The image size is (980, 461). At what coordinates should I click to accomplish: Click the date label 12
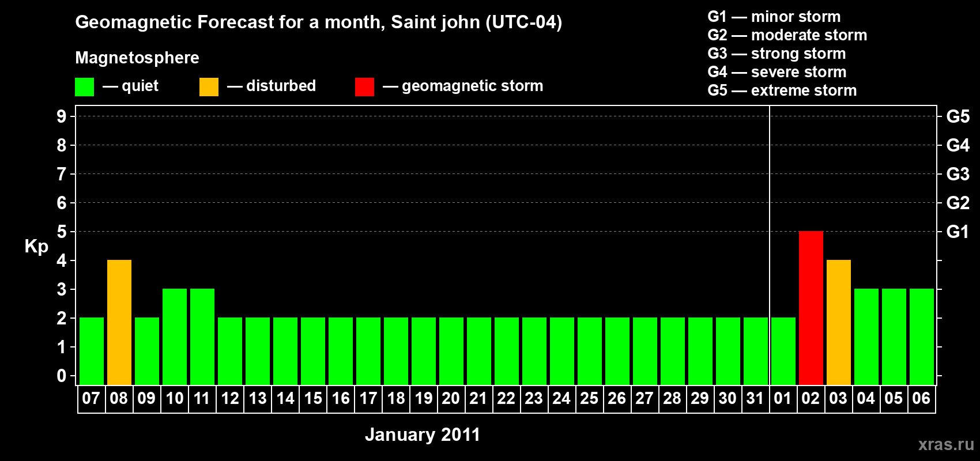230,399
